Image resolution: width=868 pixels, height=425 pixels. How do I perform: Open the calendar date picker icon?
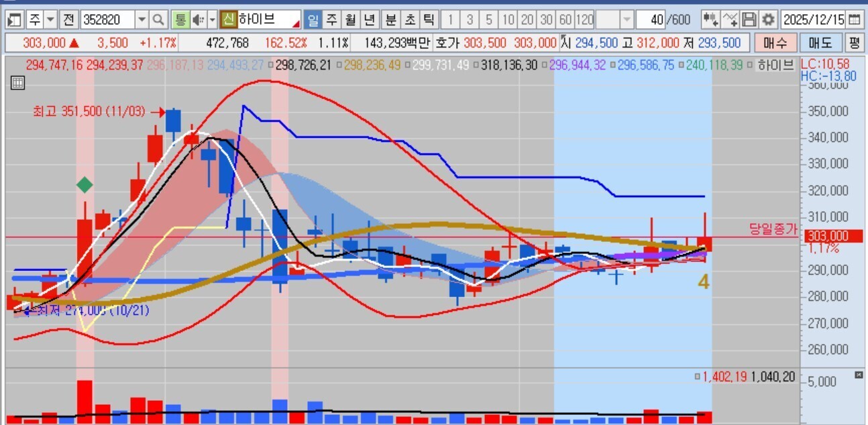pyautogui.click(x=854, y=19)
